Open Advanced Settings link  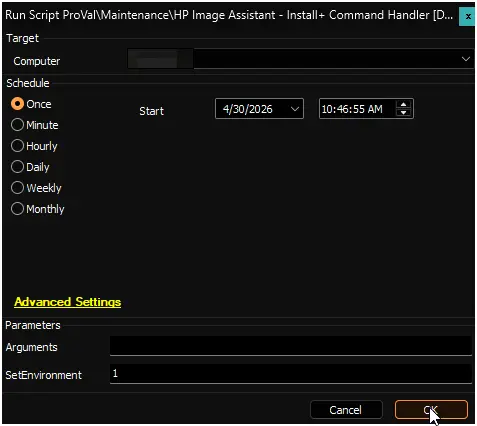[x=68, y=302]
